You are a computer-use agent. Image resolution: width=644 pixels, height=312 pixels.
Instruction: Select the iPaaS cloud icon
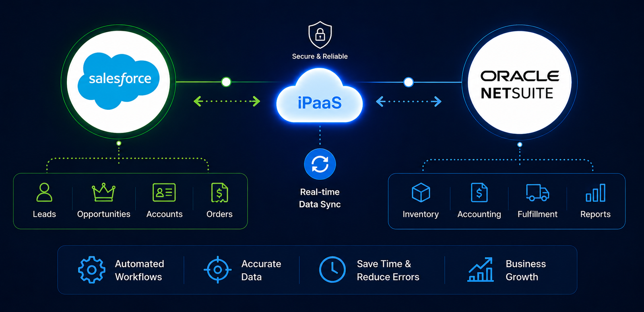point(320,96)
